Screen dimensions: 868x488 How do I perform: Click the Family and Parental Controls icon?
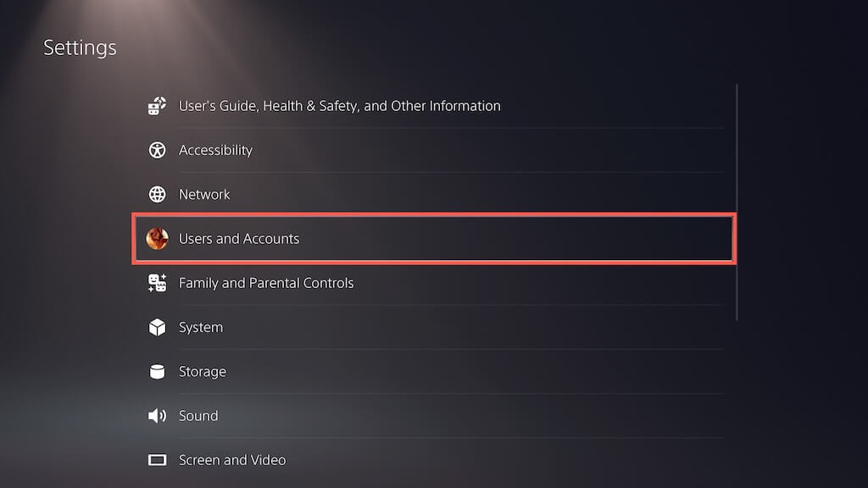pyautogui.click(x=157, y=283)
